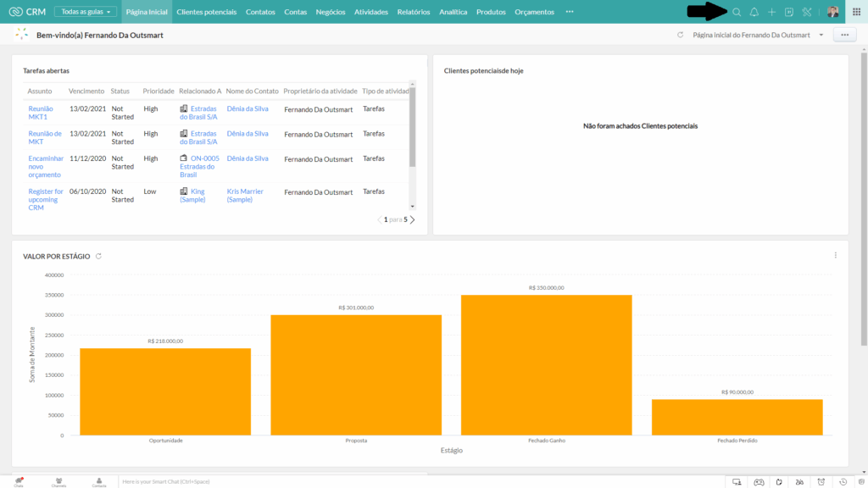Open the screen share icon in bottom bar
Viewport: 868px width, 488px height.
737,482
